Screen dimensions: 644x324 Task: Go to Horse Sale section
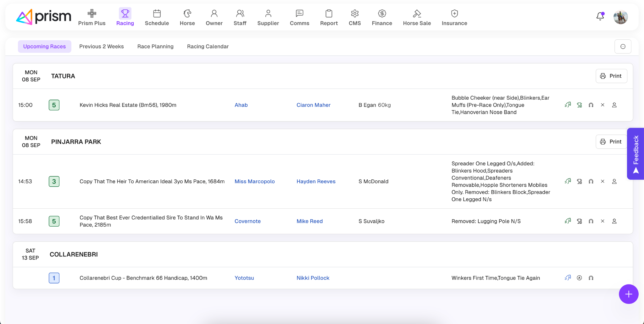417,17
